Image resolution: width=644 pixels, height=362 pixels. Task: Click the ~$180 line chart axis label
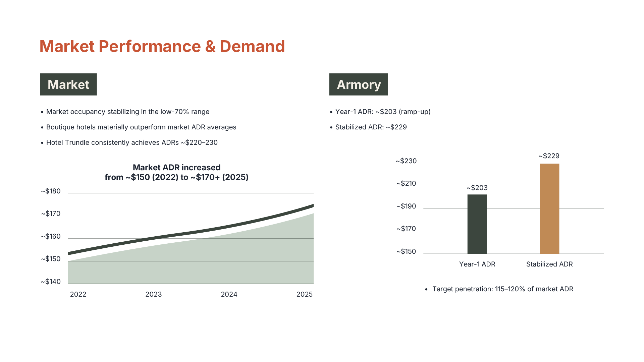(x=51, y=191)
